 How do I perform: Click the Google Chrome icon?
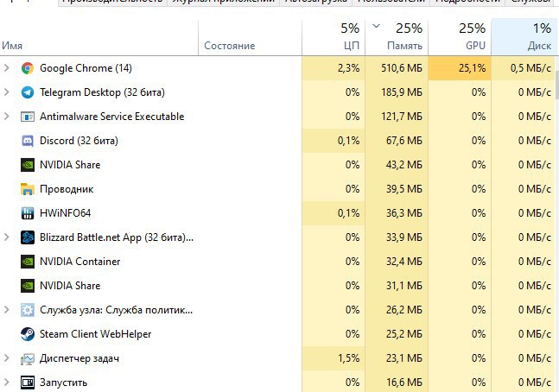click(x=28, y=68)
